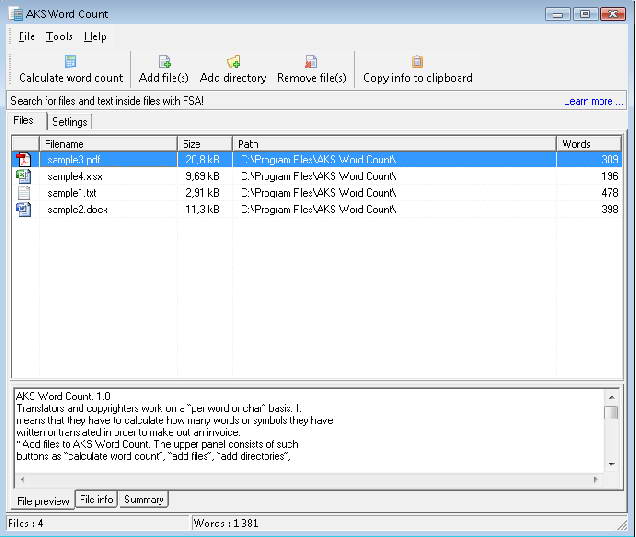Image resolution: width=636 pixels, height=537 pixels.
Task: Click the Copy info to clipboard icon
Action: click(x=417, y=62)
